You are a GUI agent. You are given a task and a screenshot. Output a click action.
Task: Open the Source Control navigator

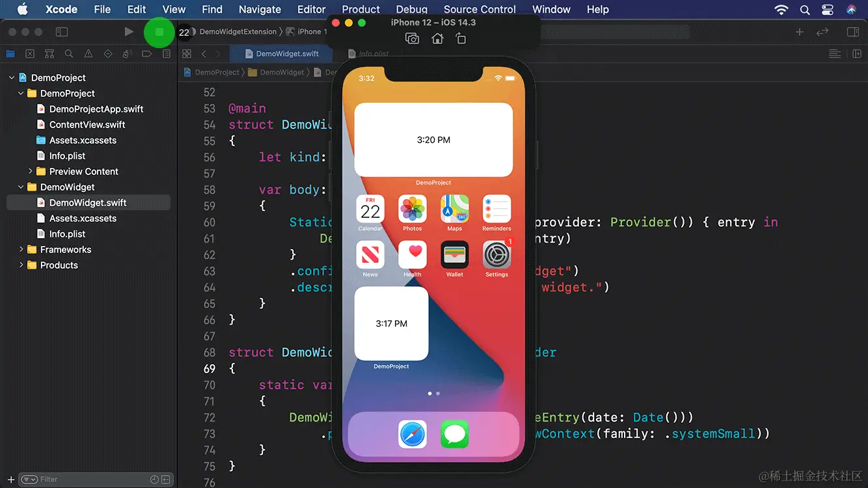pyautogui.click(x=30, y=54)
